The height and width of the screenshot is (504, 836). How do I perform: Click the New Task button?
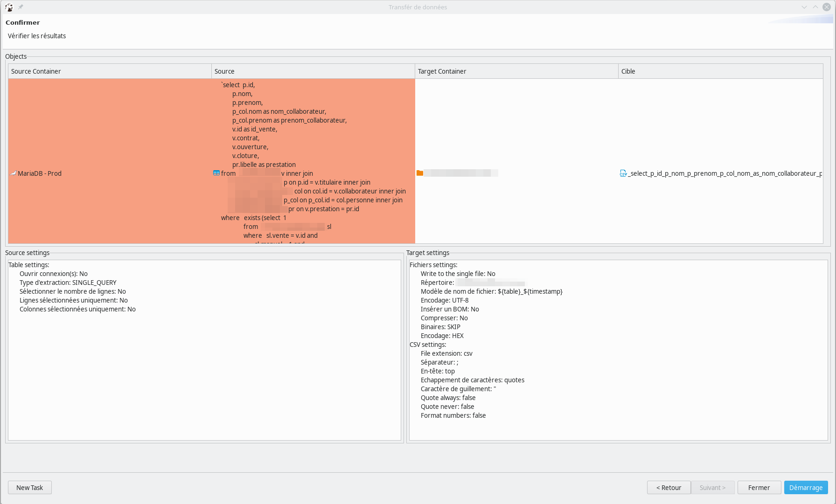30,488
